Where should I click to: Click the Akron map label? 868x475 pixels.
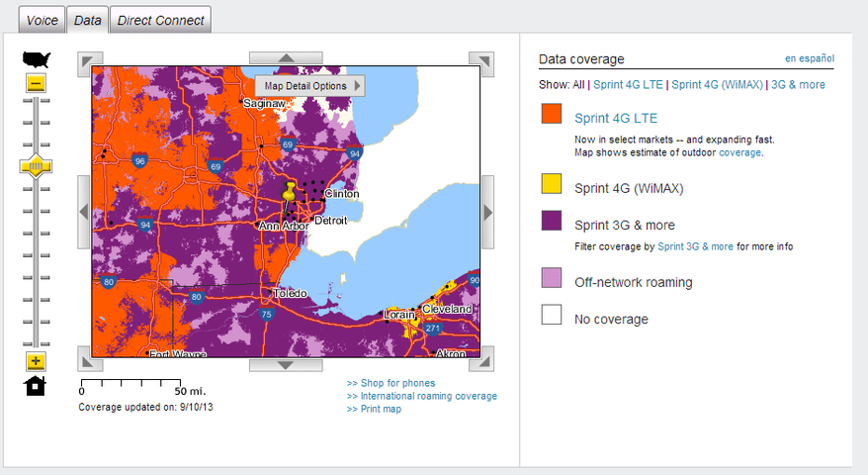[451, 353]
